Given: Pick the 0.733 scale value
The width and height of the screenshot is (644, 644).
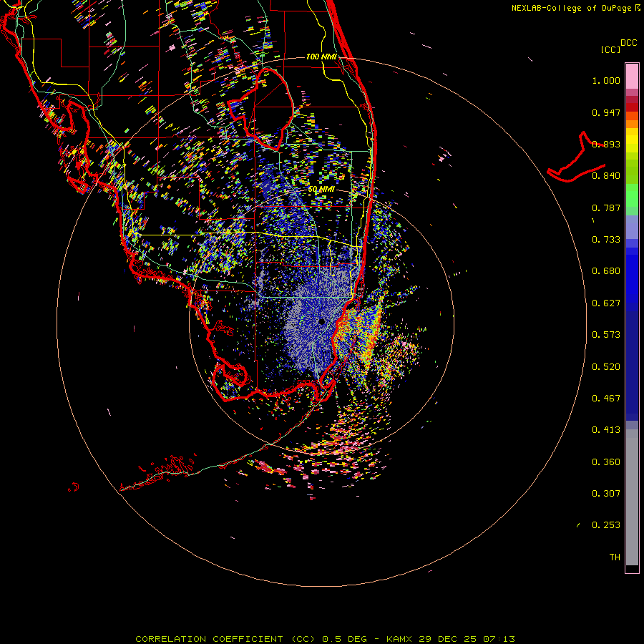Looking at the screenshot, I should (x=606, y=240).
